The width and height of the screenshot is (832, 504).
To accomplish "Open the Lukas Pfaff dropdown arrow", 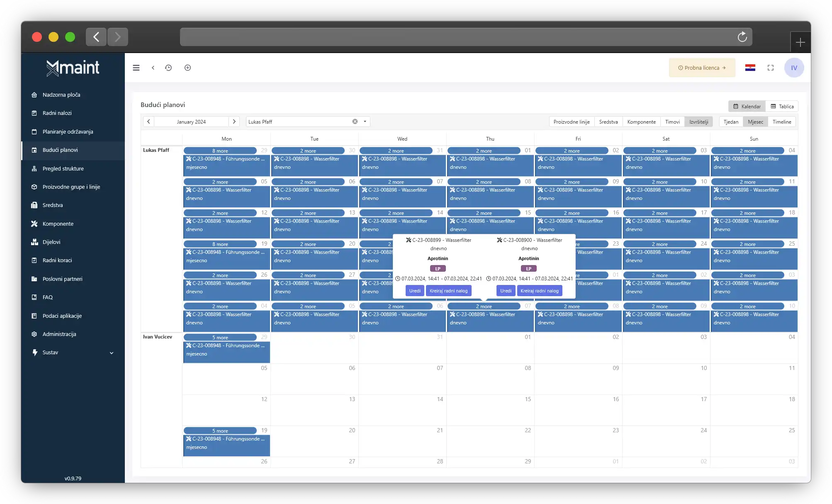I will click(x=365, y=122).
